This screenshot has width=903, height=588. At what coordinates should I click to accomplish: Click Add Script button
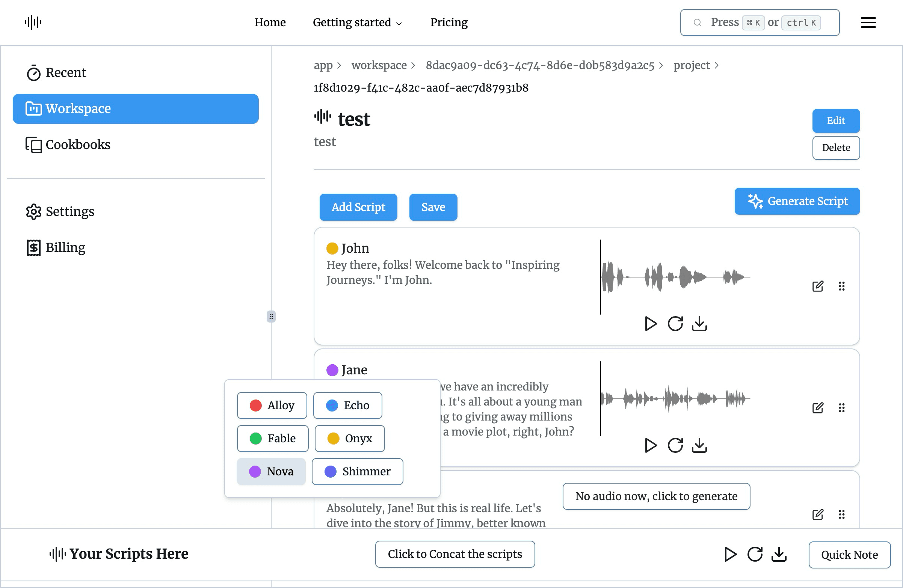tap(357, 207)
